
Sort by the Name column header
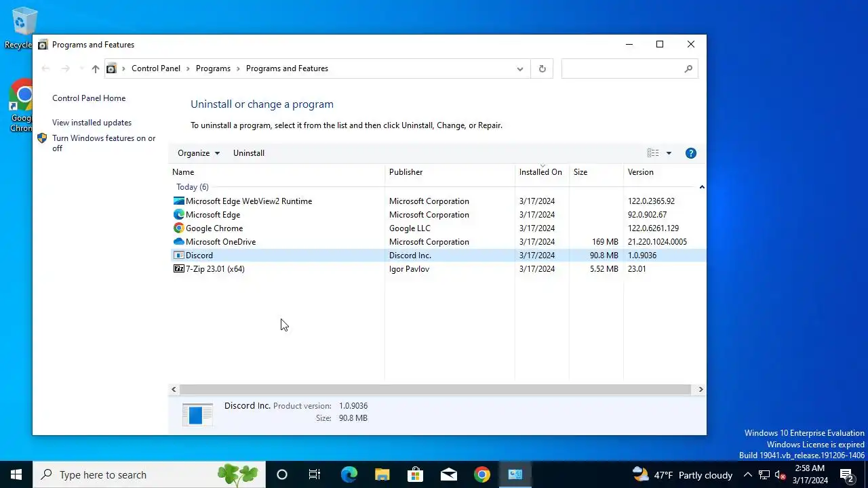tap(277, 172)
